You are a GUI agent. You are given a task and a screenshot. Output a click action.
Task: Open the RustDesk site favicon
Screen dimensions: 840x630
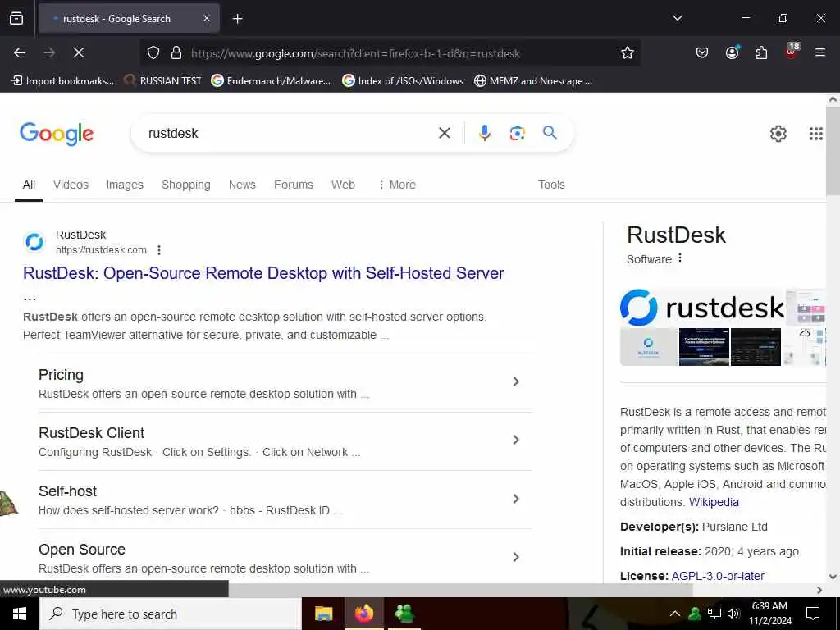(x=34, y=242)
